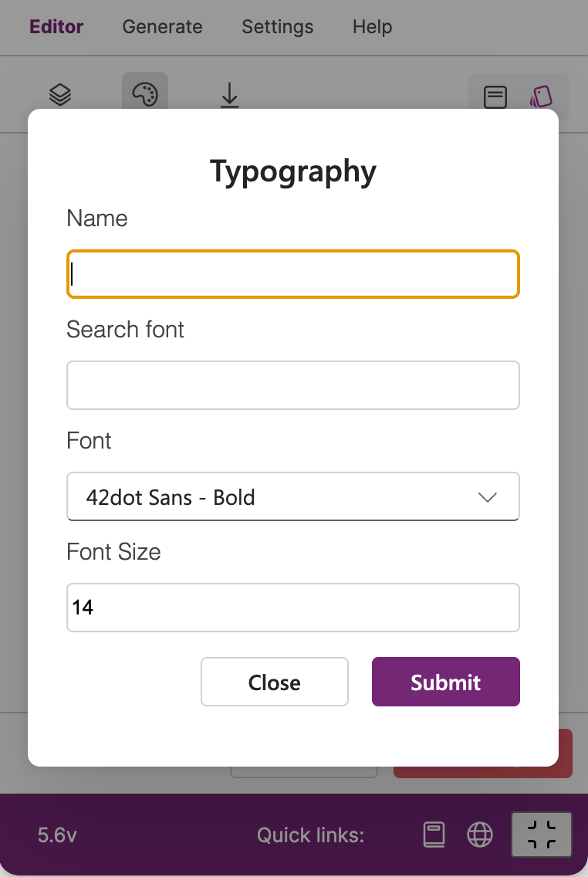The image size is (588, 877).
Task: Expand the Font dropdown showing 42dot Sans - Bold
Action: point(293,496)
